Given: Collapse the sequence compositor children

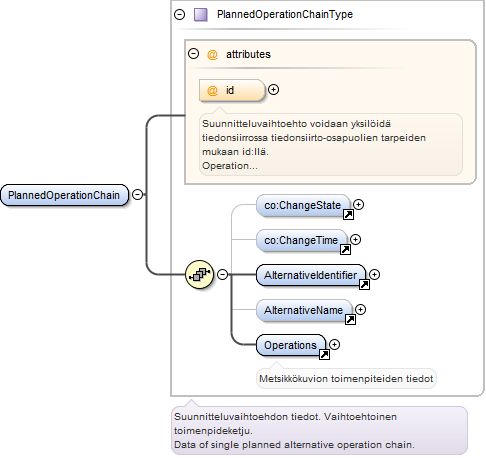Looking at the screenshot, I should tap(222, 274).
